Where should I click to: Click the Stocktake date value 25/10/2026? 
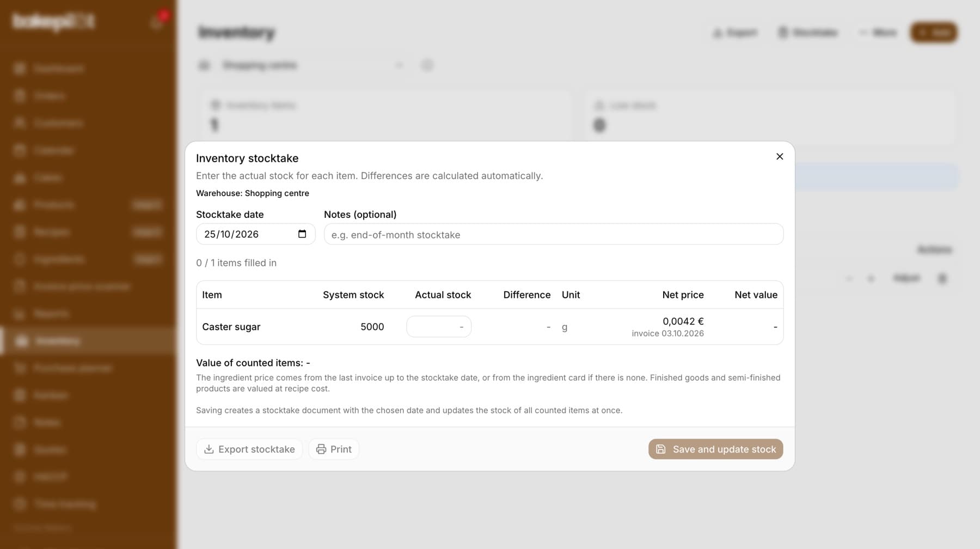pyautogui.click(x=231, y=234)
